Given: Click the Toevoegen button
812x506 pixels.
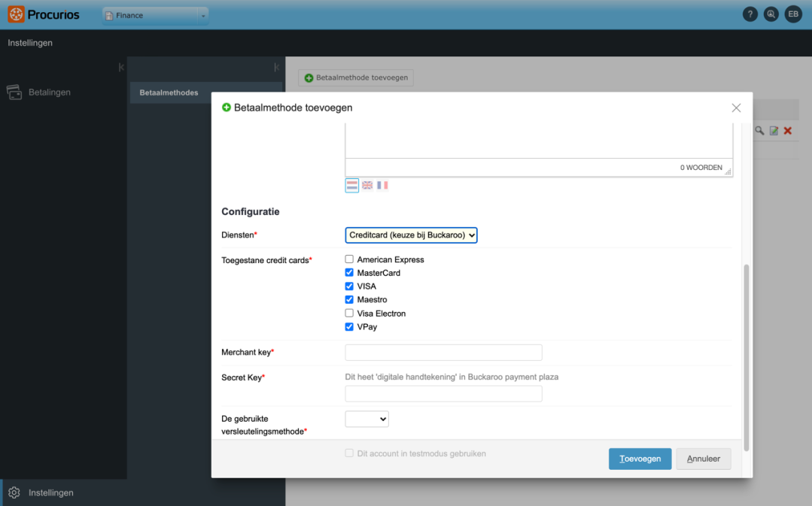Looking at the screenshot, I should click(640, 459).
